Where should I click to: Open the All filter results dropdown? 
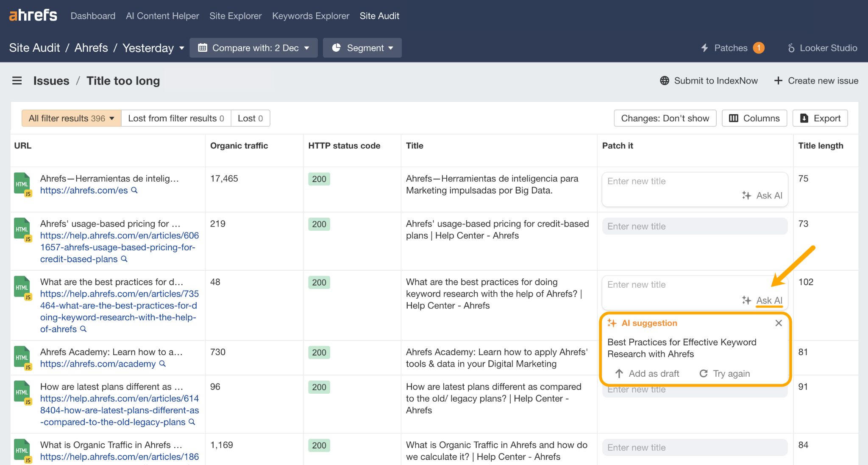coord(71,118)
